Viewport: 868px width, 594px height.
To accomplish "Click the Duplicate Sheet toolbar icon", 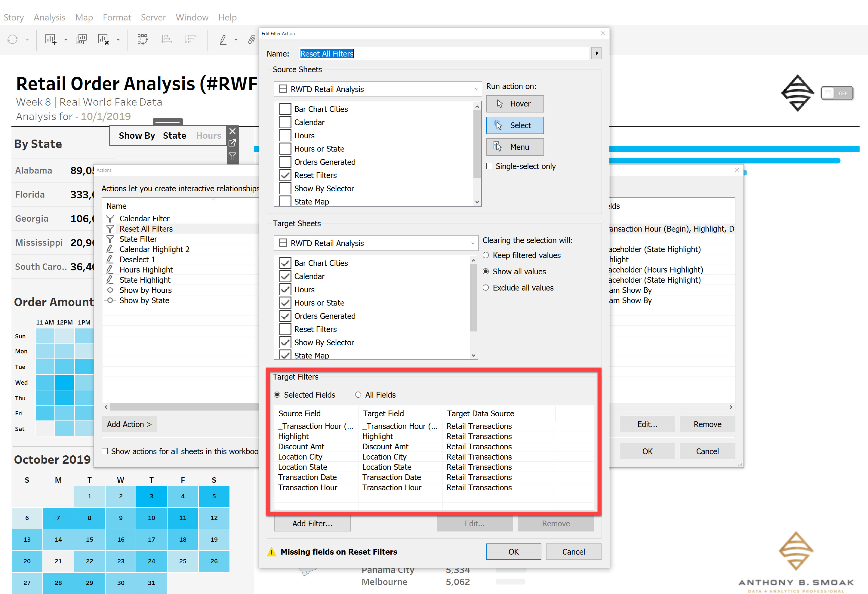I will 81,39.
